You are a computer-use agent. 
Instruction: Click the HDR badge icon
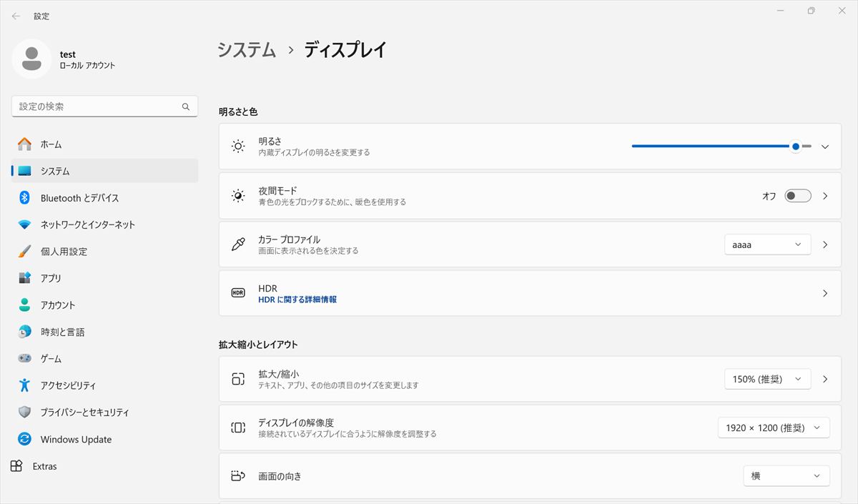238,293
